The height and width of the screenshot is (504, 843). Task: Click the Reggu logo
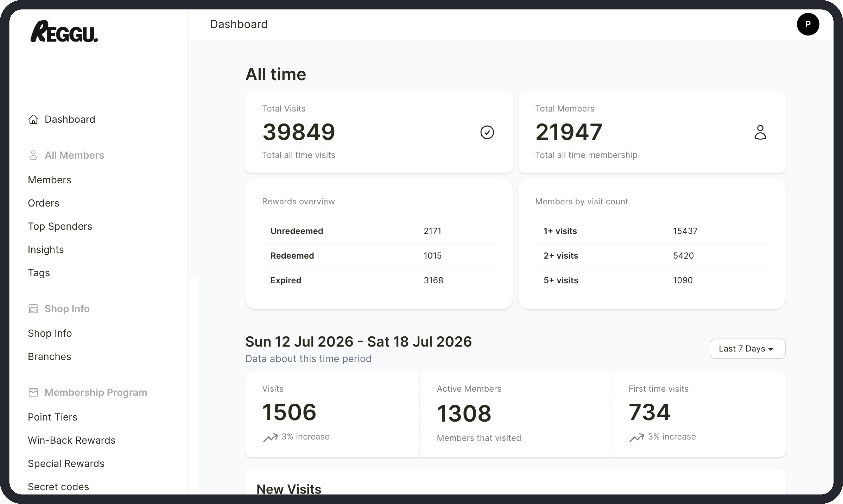tap(64, 31)
